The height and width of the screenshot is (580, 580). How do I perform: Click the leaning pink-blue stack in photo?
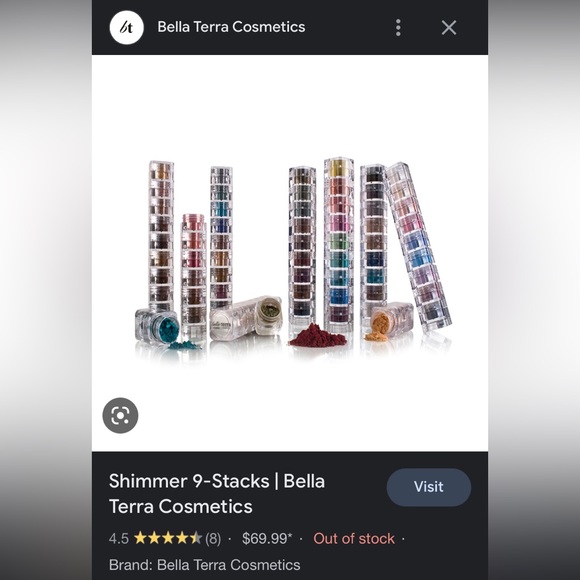tap(419, 246)
